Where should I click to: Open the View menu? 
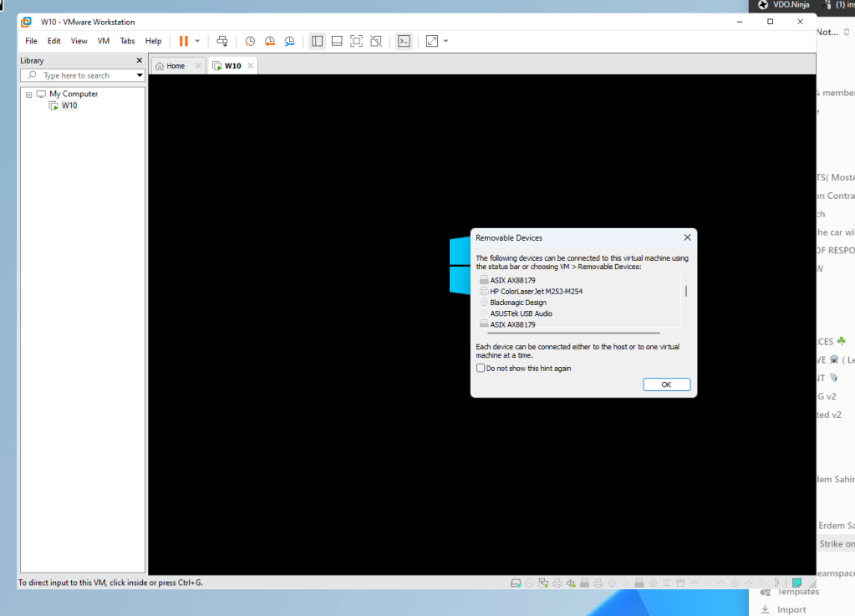79,41
